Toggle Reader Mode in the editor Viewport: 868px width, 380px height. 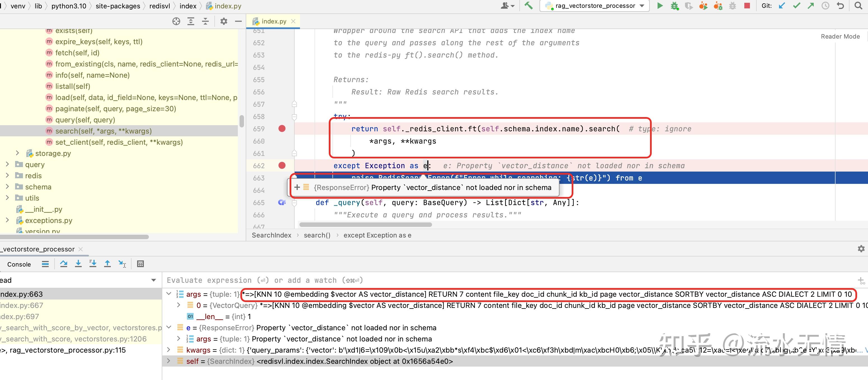[x=840, y=36]
